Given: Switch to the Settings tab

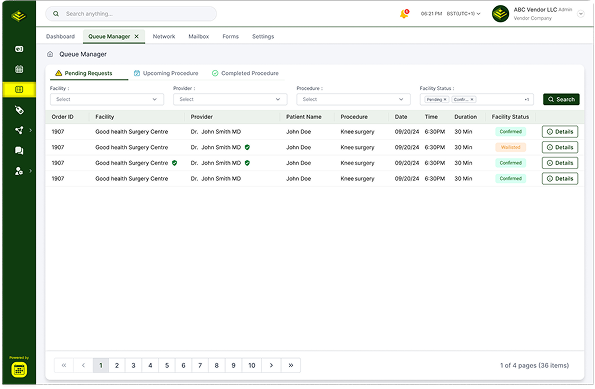Looking at the screenshot, I should coord(263,36).
